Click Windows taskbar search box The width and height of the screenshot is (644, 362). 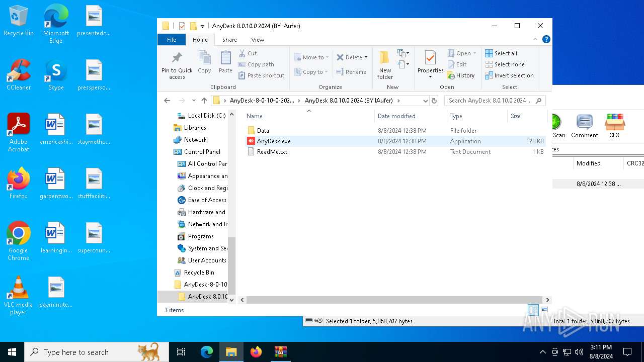[x=97, y=352]
